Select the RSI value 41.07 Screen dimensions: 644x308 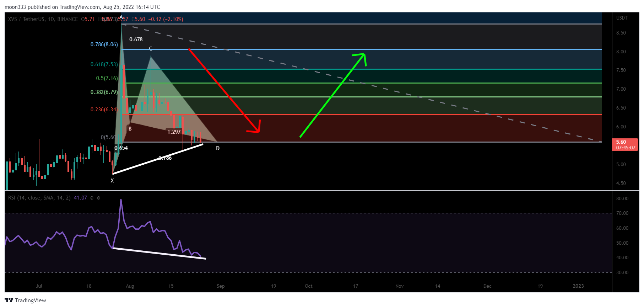tap(80, 198)
